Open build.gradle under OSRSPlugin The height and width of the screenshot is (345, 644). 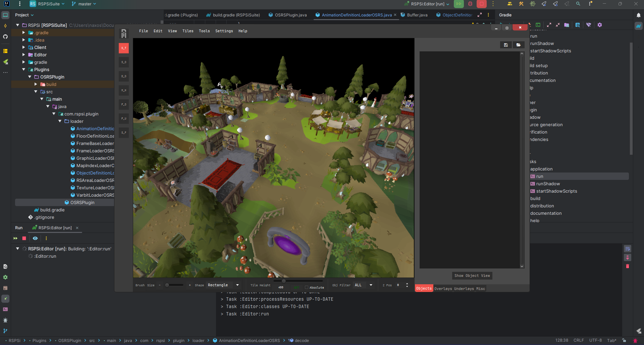[x=50, y=210]
